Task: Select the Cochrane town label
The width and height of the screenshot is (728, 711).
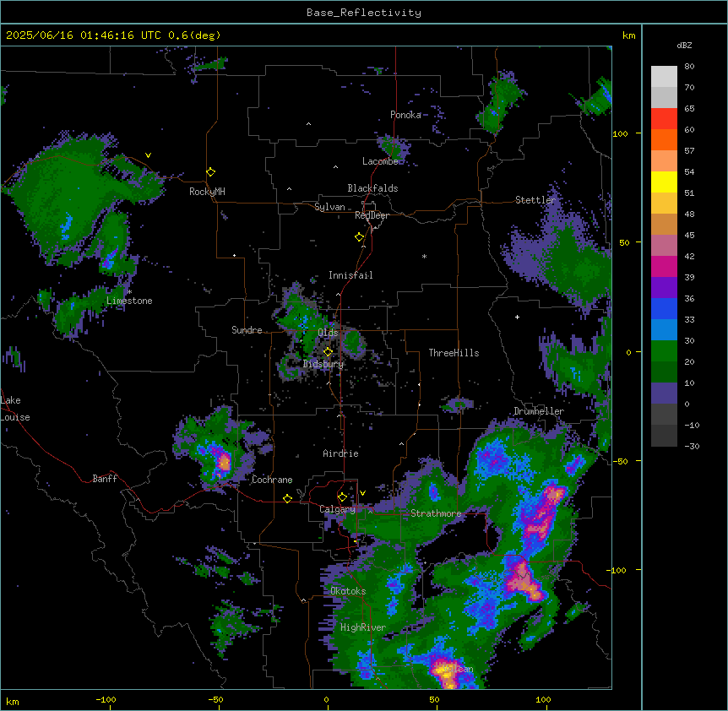Action: pyautogui.click(x=272, y=480)
